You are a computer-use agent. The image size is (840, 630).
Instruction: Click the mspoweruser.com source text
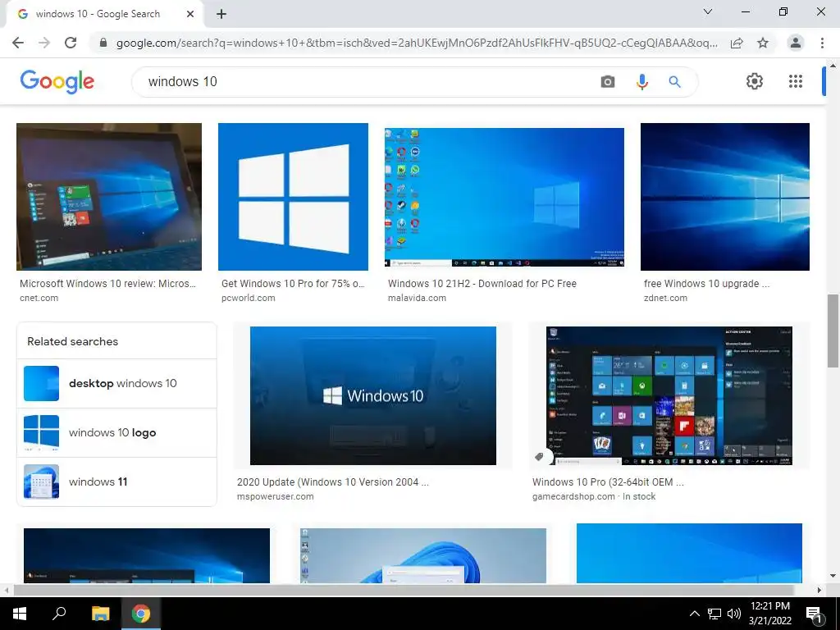tap(276, 496)
